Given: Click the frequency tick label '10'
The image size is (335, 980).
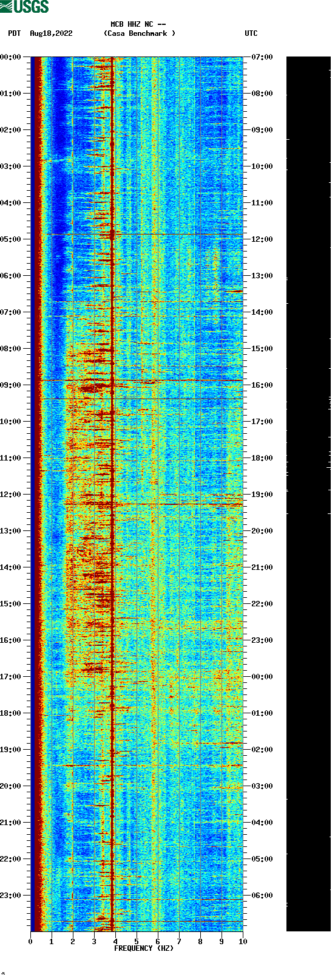Looking at the screenshot, I should pyautogui.click(x=243, y=942).
